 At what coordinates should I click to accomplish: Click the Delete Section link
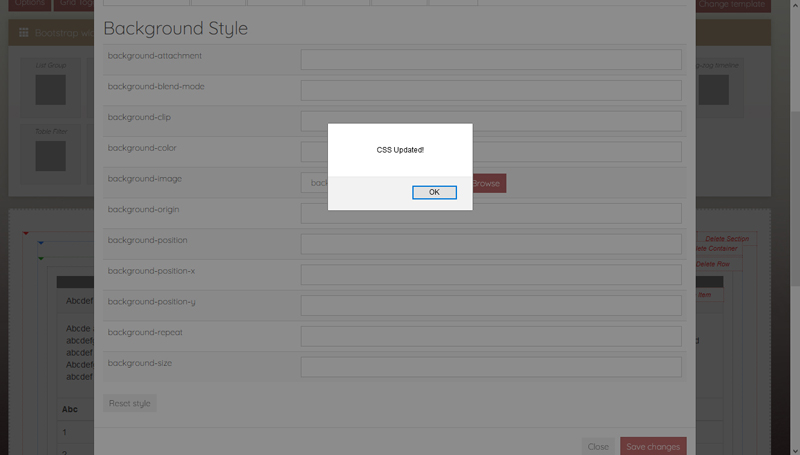tap(726, 239)
